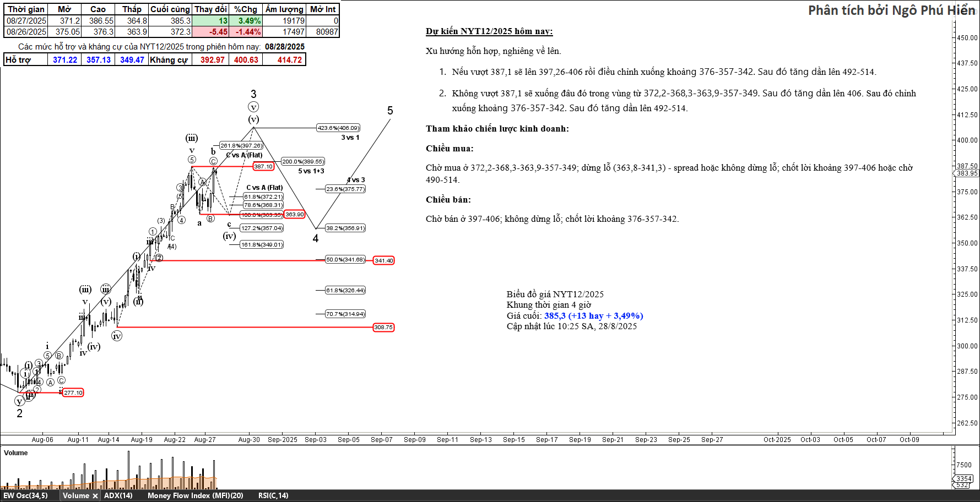Screen dimensions: 980x502
Task: Click the red 387.10 price label
Action: click(x=263, y=167)
